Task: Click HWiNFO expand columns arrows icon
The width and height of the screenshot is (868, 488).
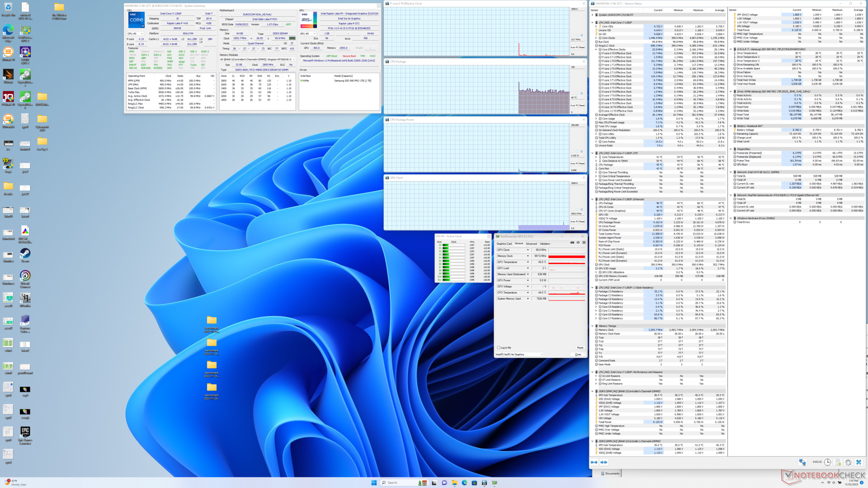Action: (594, 462)
